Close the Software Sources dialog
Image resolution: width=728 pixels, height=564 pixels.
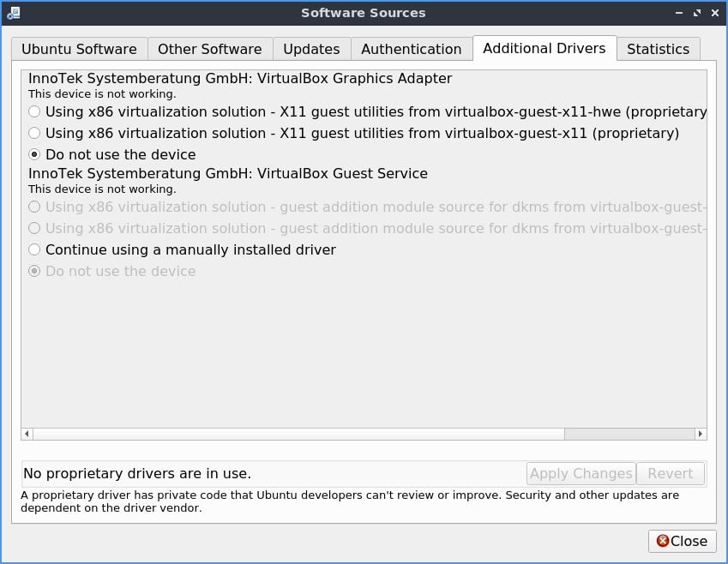click(682, 541)
